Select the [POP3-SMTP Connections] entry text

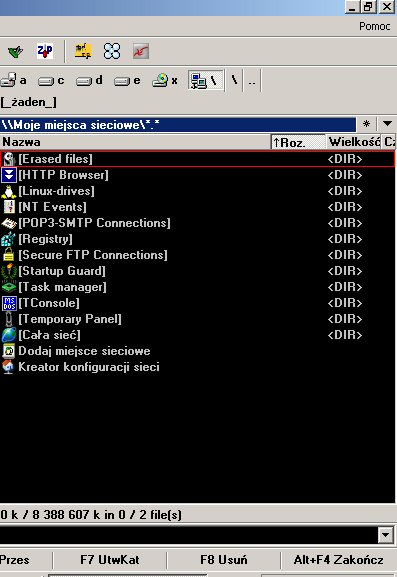coord(95,223)
